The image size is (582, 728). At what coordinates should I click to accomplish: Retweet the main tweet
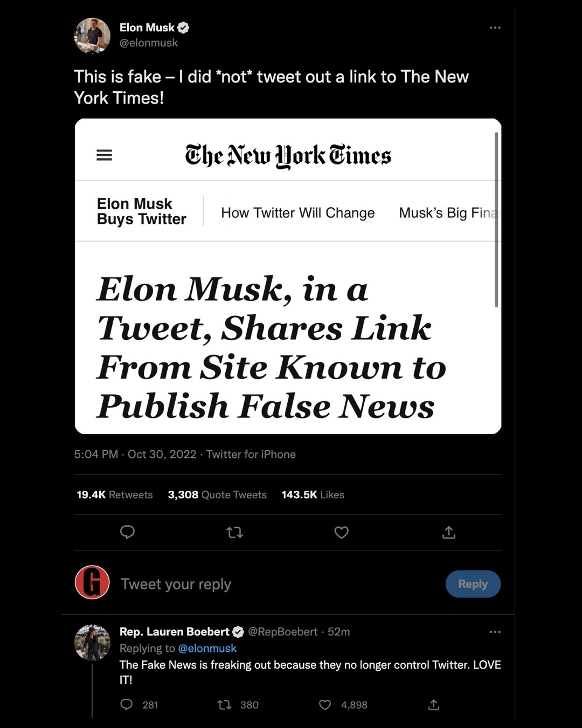(x=234, y=533)
